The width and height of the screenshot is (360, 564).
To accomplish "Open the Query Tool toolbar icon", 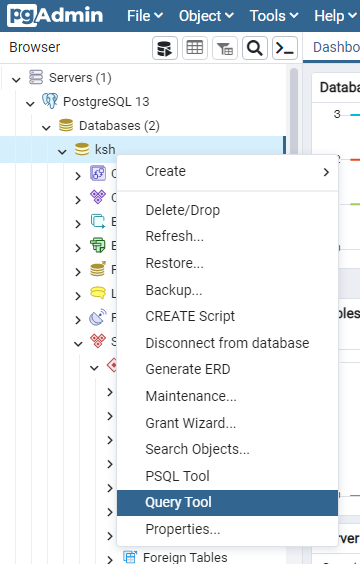I will (165, 48).
